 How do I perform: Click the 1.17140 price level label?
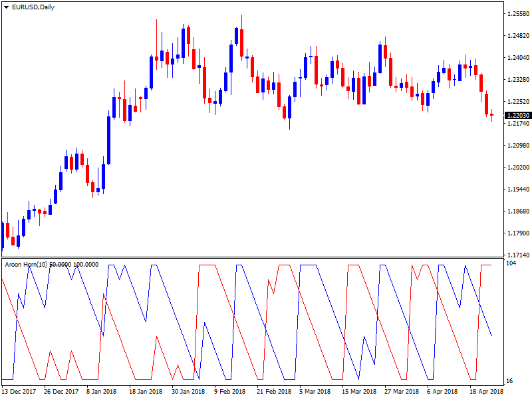(x=518, y=255)
